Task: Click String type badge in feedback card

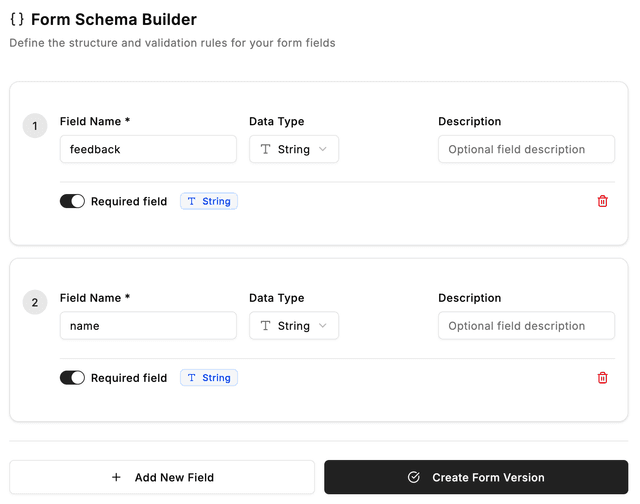Action: (209, 201)
